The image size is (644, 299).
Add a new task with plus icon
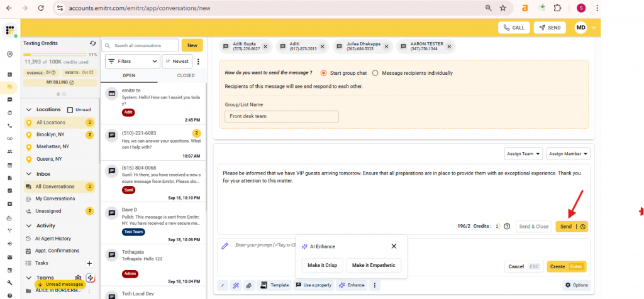tap(89, 263)
